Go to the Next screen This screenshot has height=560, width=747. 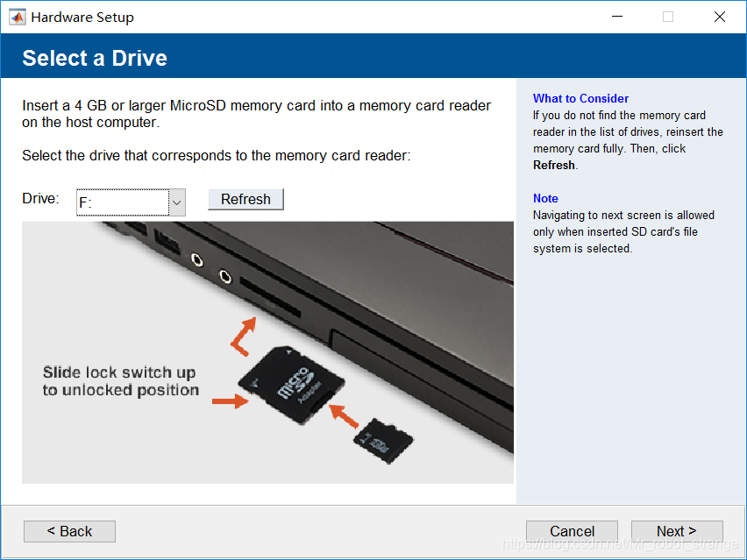[x=677, y=531]
